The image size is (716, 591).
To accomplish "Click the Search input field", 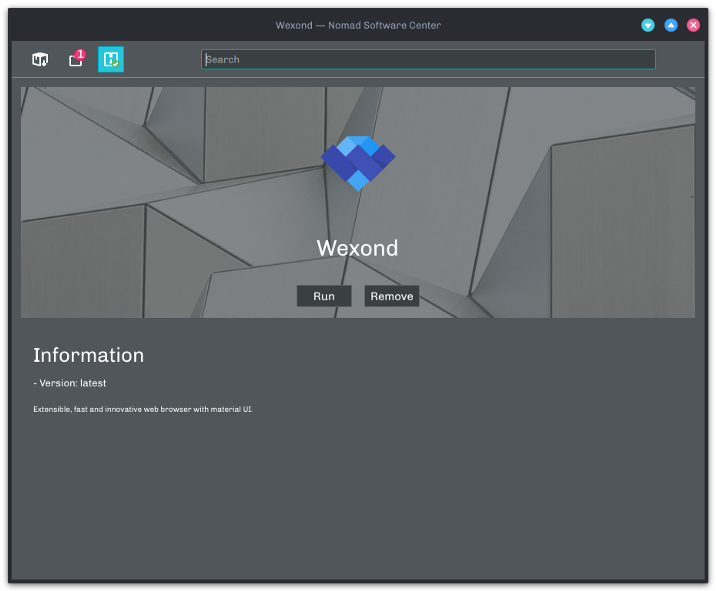I will click(x=428, y=59).
